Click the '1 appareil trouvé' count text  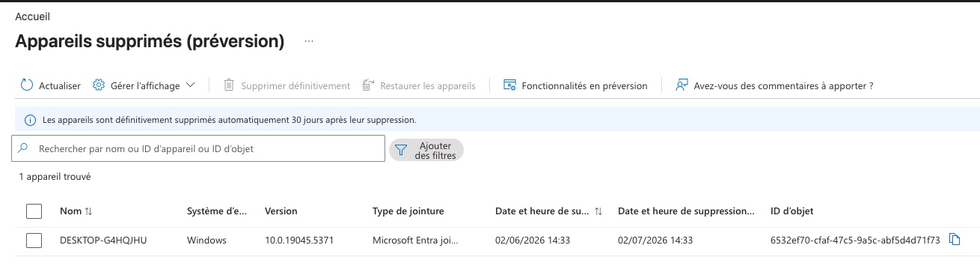pos(55,177)
